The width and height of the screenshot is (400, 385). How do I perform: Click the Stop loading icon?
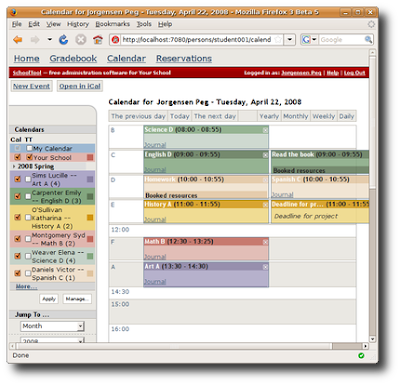click(x=80, y=40)
